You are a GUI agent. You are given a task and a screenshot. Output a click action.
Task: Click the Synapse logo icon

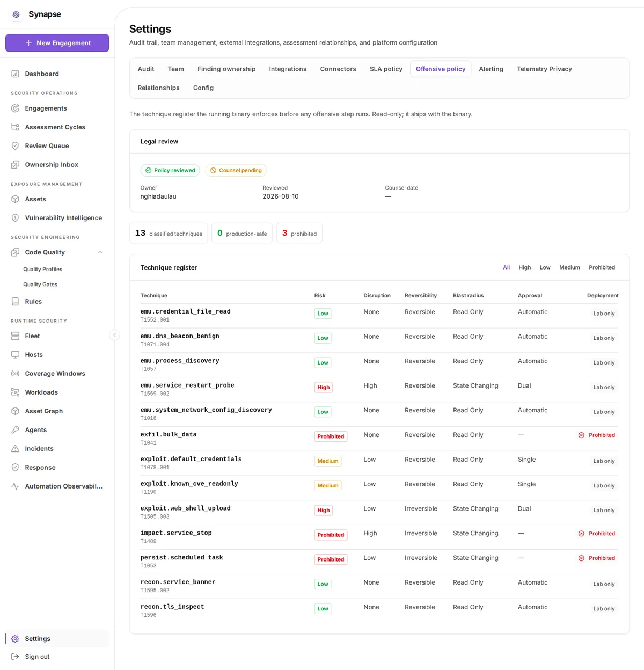pyautogui.click(x=16, y=14)
